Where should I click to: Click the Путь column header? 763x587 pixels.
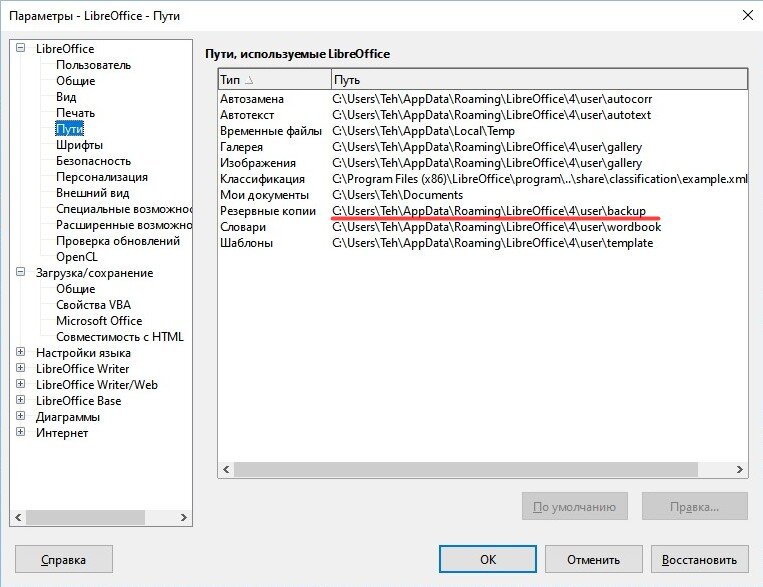coord(539,79)
